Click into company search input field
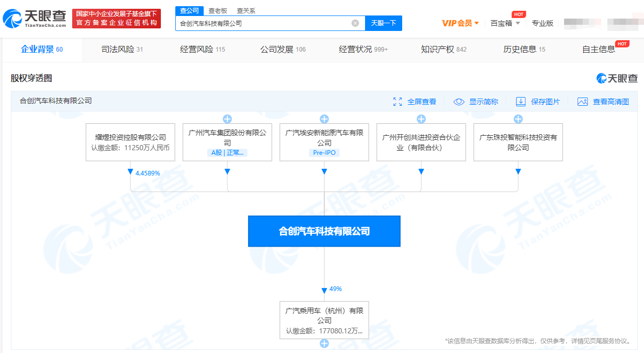This screenshot has width=644, height=353. pos(263,23)
